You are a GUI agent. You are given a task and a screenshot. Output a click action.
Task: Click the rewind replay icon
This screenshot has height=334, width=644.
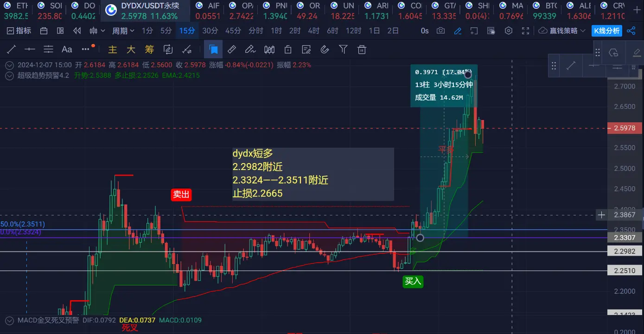(x=77, y=31)
